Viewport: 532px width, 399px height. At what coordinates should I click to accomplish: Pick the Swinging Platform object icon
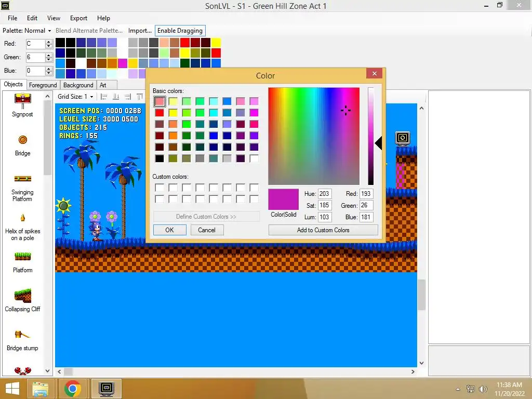[23, 179]
